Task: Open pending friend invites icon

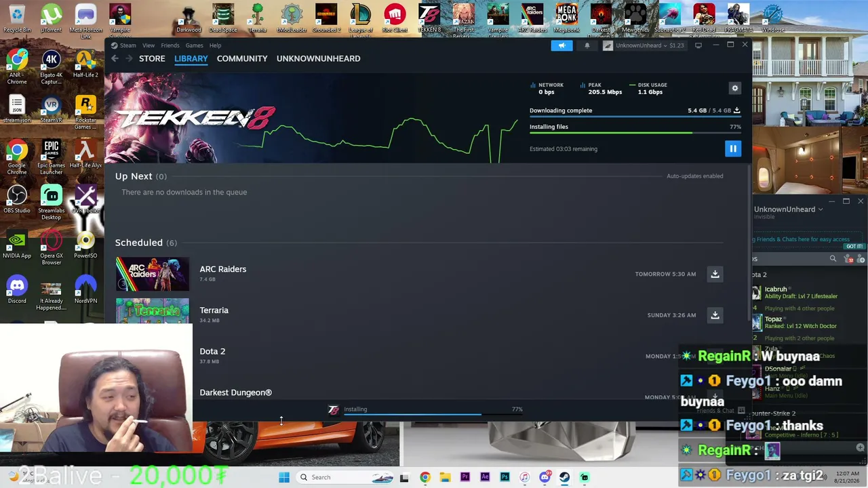Action: click(850, 259)
